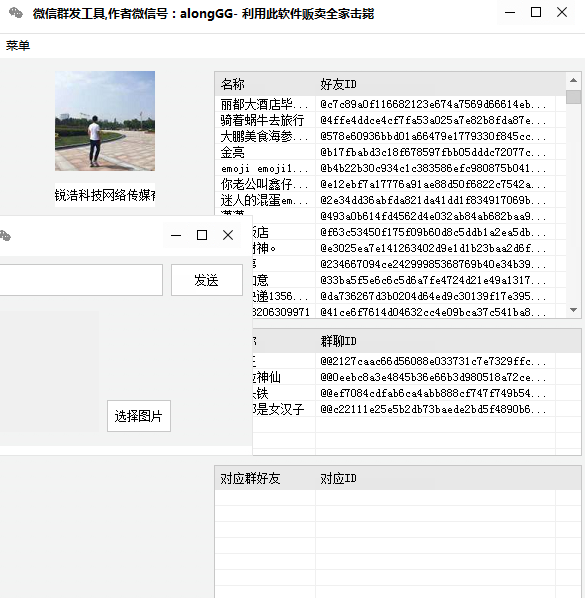
Task: Click friend ID @f63c53450f175f09b60d8...
Action: 433,232
